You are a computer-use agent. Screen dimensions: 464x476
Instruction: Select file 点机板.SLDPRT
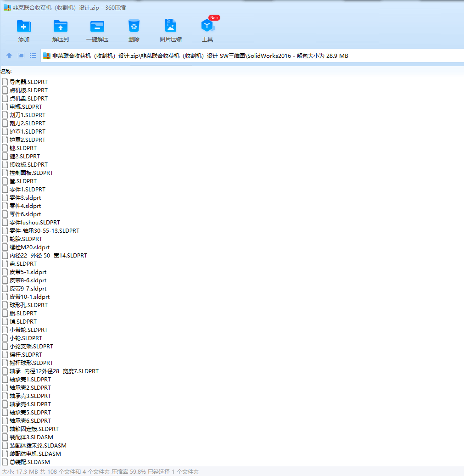[28, 90]
